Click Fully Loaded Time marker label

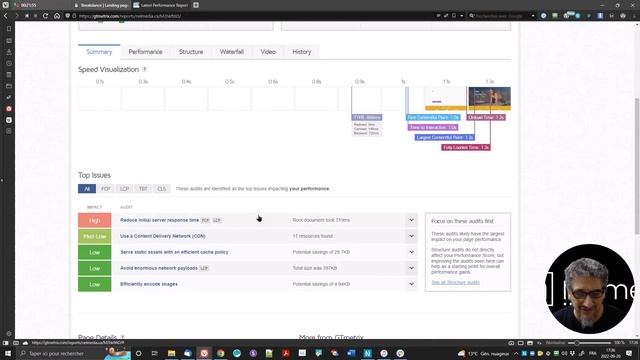tap(466, 147)
